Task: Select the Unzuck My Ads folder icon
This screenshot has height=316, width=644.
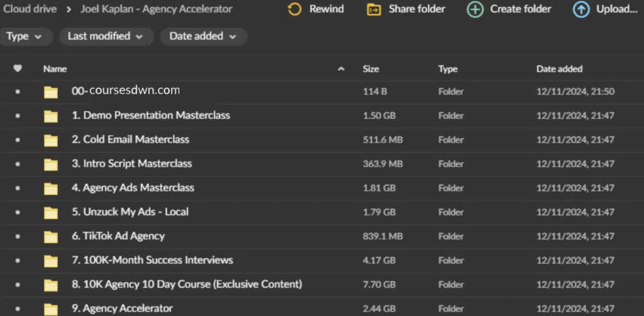Action: coord(51,213)
